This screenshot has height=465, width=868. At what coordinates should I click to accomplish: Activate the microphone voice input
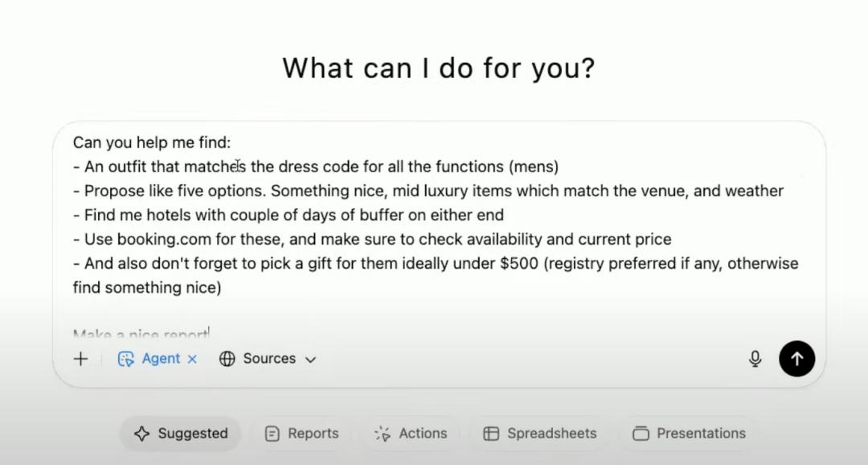click(x=755, y=359)
